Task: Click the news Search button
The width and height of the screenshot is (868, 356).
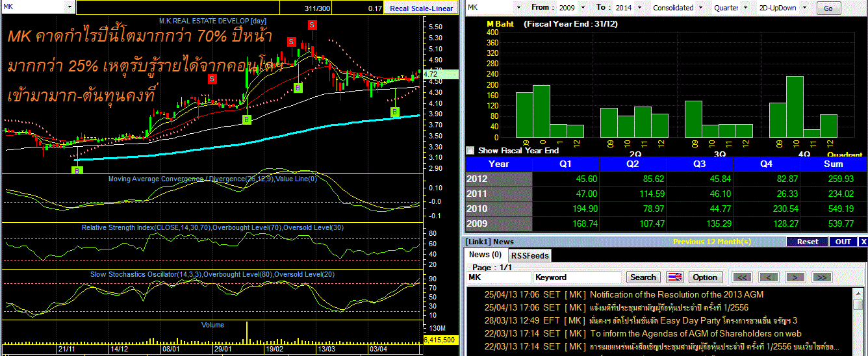Action: (643, 277)
